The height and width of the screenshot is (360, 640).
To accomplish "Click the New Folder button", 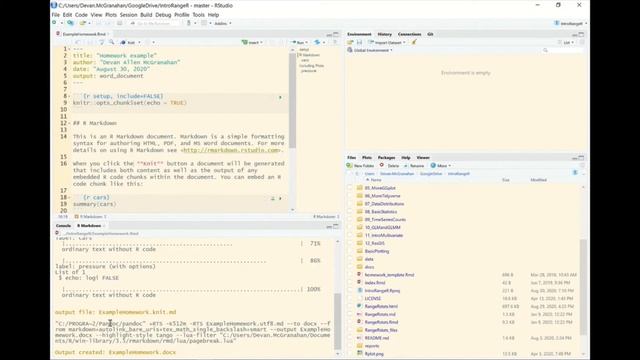I will click(x=360, y=166).
